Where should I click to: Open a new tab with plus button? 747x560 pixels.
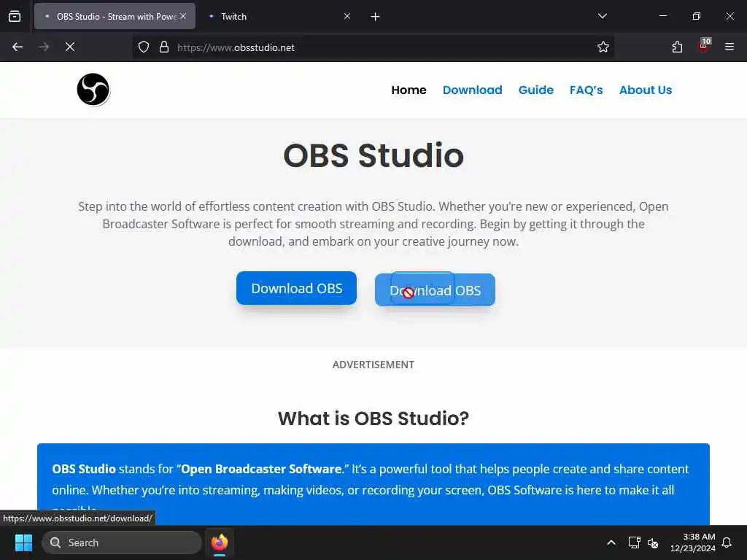click(x=376, y=17)
